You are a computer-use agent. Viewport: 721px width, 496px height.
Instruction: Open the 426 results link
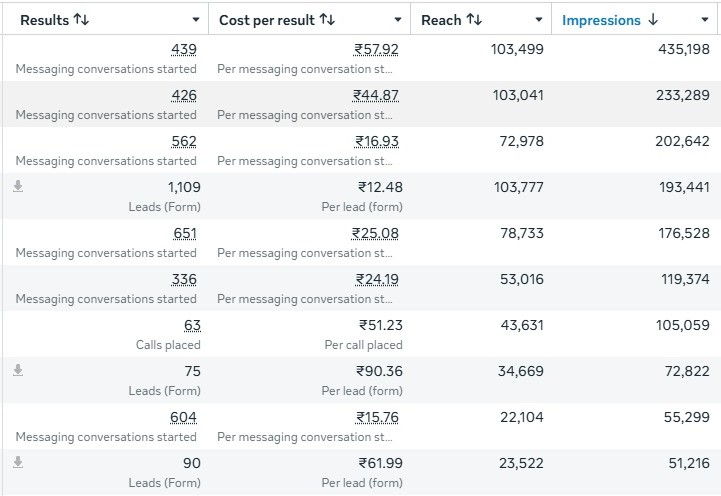[184, 95]
